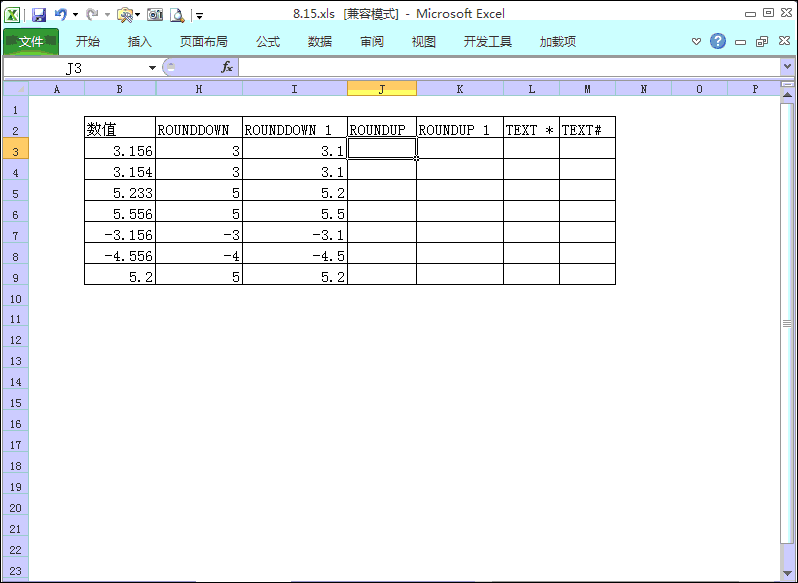Open the redo history dropdown arrow
The height and width of the screenshot is (583, 798).
(x=107, y=15)
